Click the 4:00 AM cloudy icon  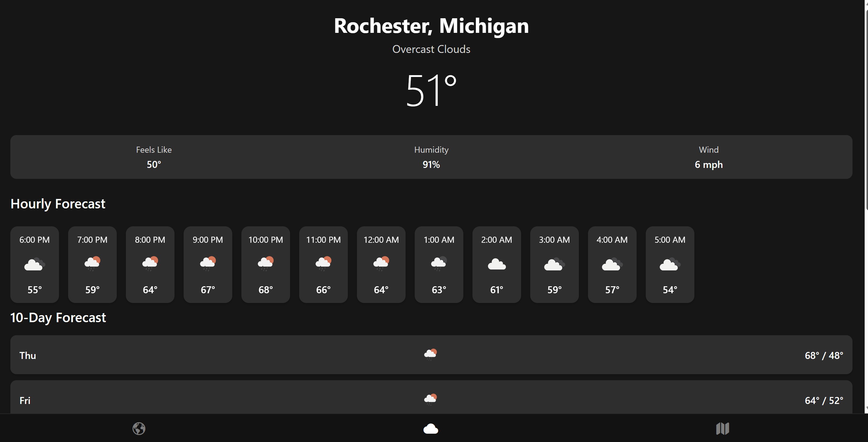[x=612, y=264]
